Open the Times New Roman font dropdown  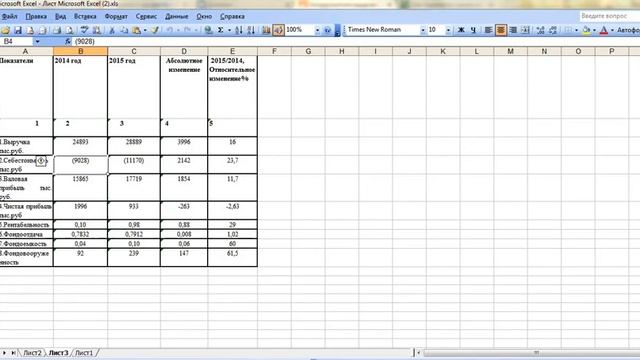[423, 31]
